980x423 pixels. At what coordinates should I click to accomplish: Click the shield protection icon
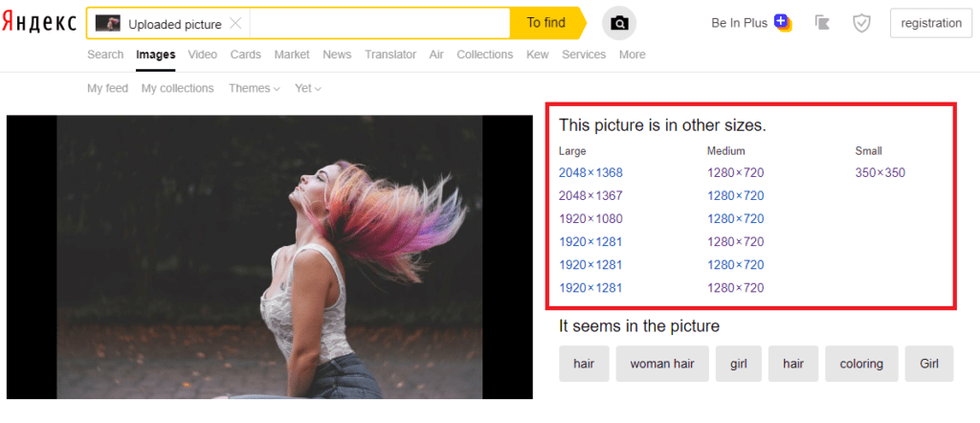pos(862,24)
